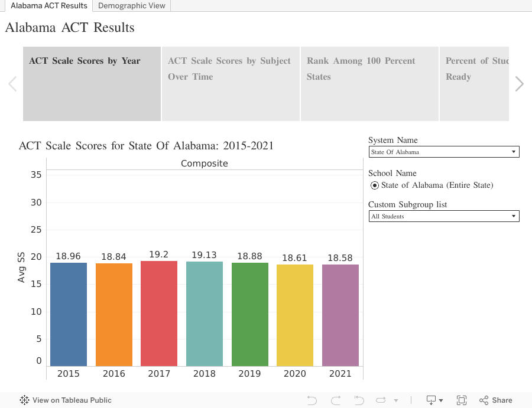Select the Reset (revert) icon
The image size is (532, 408).
[358, 400]
